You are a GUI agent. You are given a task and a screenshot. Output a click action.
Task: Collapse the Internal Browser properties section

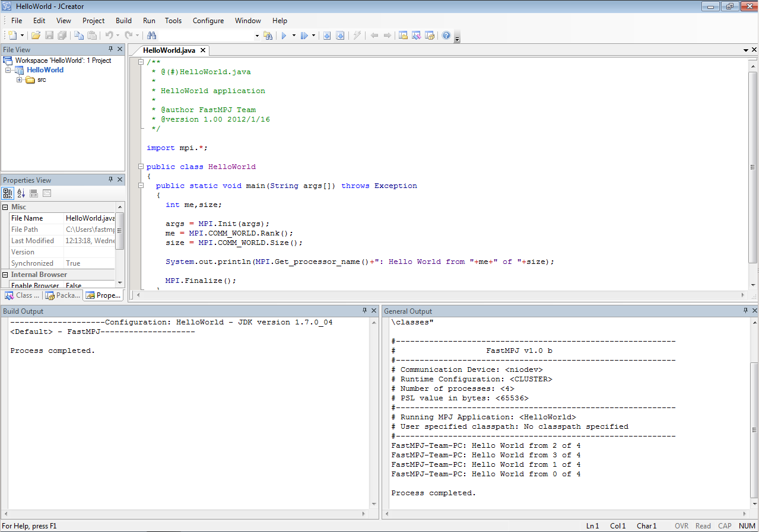[5, 275]
